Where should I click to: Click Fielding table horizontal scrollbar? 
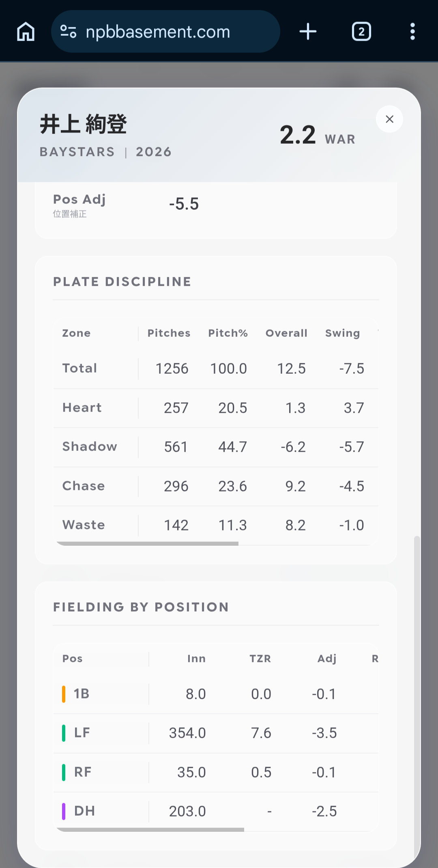point(150,829)
